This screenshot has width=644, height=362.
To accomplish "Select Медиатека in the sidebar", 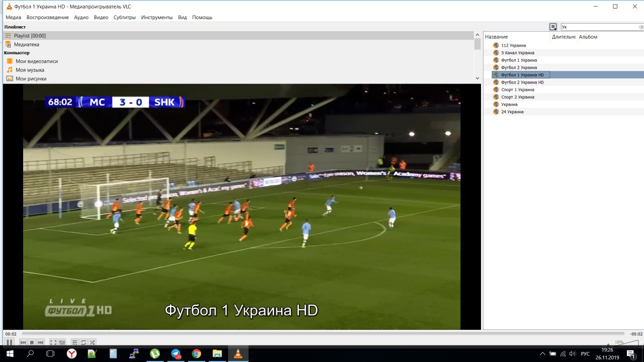I will [x=26, y=44].
